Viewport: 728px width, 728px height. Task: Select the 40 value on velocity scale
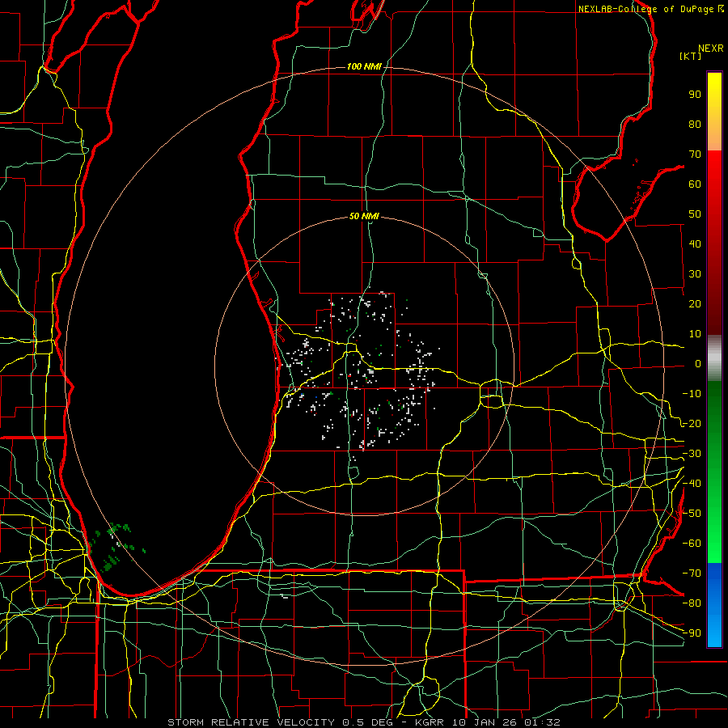pyautogui.click(x=695, y=243)
